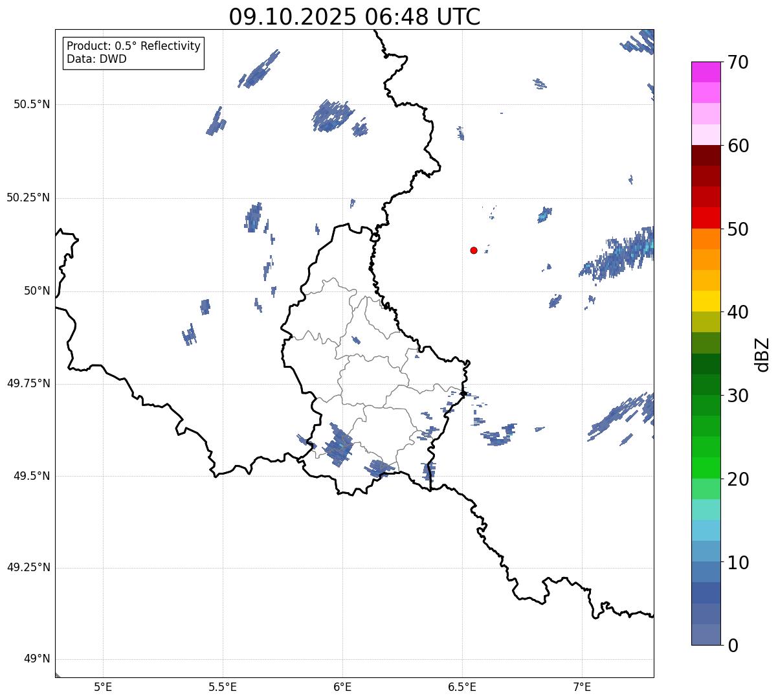Click the 5°E longitude tick label
Image resolution: width=778 pixels, height=700 pixels.
(103, 686)
